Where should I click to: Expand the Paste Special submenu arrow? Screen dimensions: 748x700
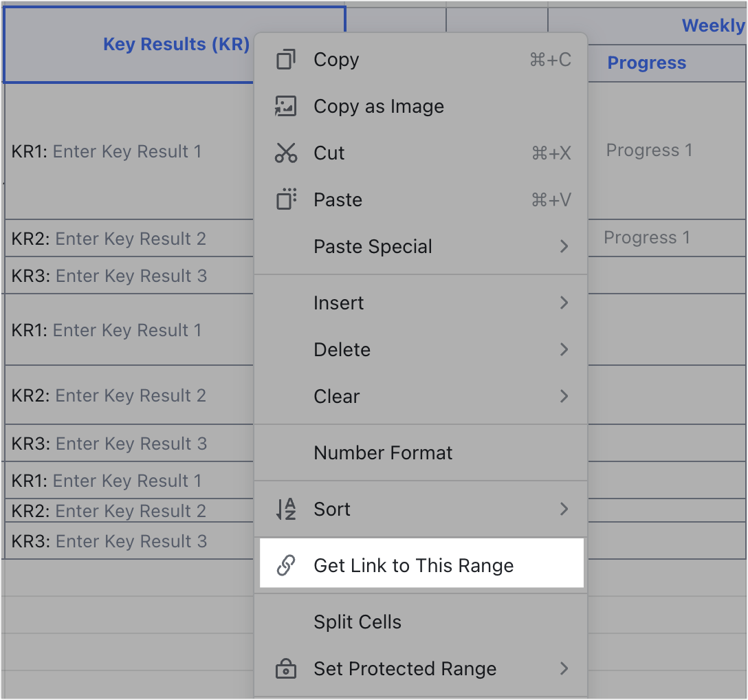[564, 246]
